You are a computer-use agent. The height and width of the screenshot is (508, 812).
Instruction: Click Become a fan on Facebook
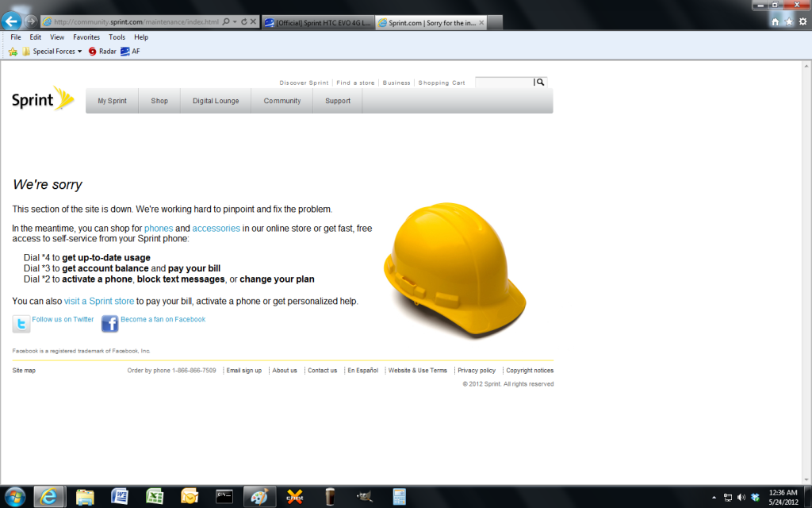click(163, 319)
